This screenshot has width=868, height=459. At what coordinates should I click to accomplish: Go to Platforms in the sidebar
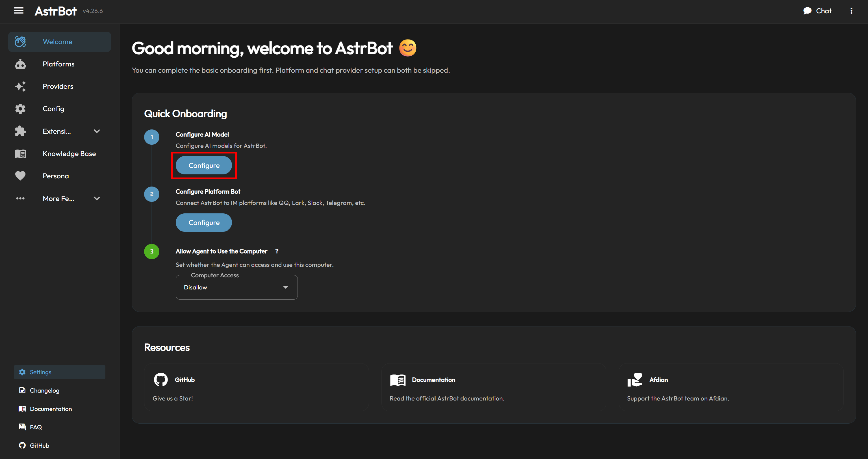[x=60, y=64]
